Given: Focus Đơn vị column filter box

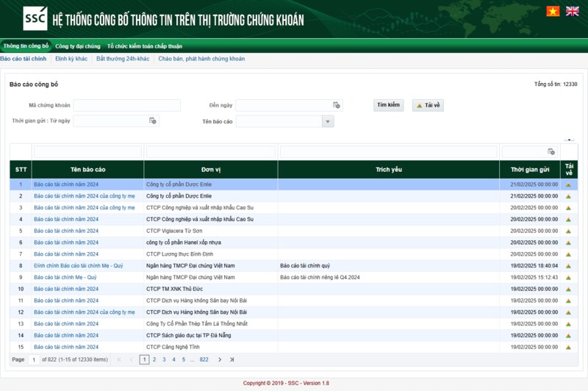Looking at the screenshot, I should coord(211,152).
